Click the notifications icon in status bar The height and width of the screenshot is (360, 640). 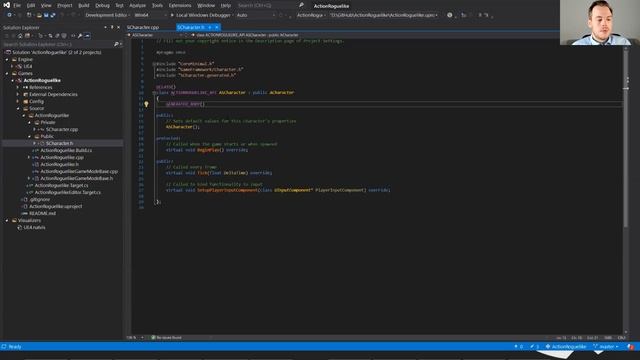[631, 347]
